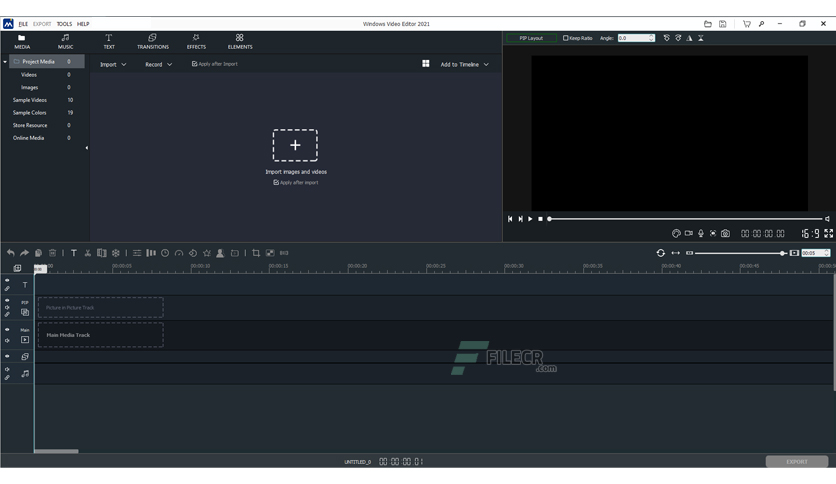Open voiceover recording with microphone icon
Viewport: 836px width, 484px height.
701,234
